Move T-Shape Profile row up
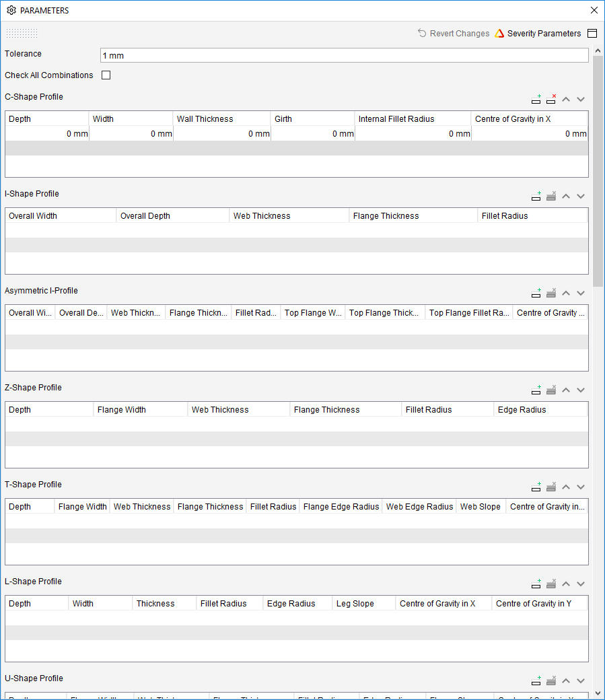 click(x=566, y=487)
